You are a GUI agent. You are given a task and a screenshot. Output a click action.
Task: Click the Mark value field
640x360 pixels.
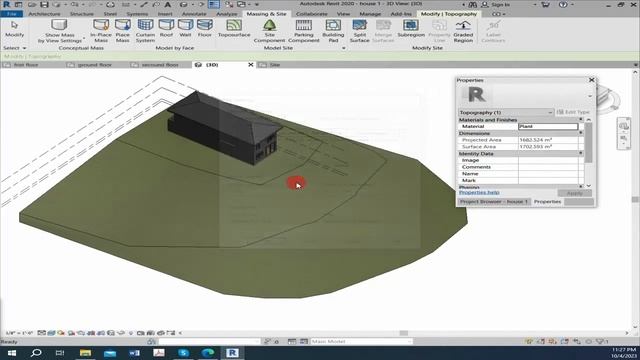tap(548, 180)
